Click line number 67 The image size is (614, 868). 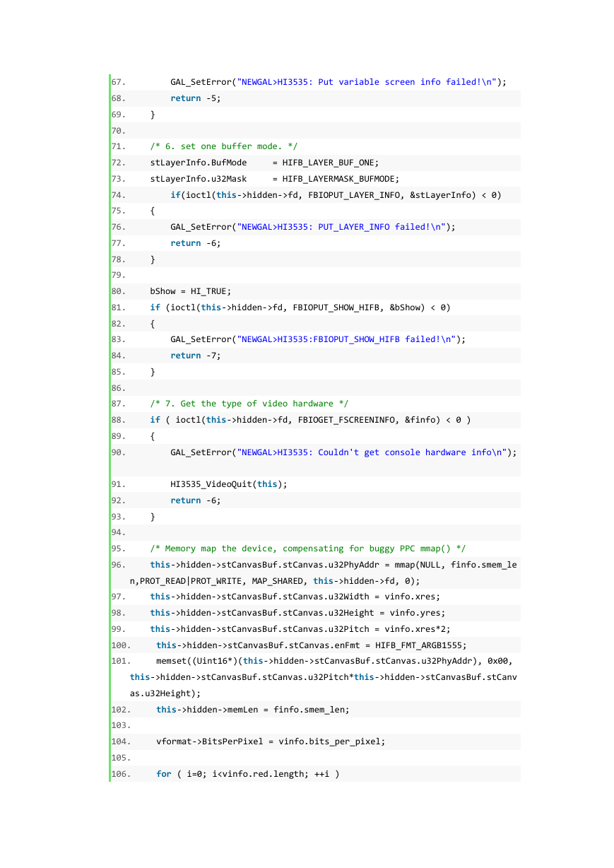click(x=119, y=82)
